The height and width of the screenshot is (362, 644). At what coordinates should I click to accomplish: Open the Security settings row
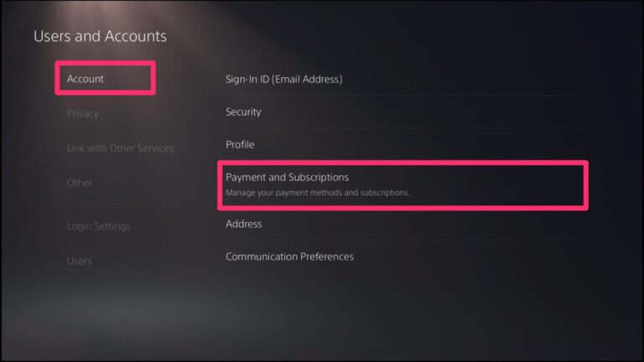pyautogui.click(x=243, y=111)
